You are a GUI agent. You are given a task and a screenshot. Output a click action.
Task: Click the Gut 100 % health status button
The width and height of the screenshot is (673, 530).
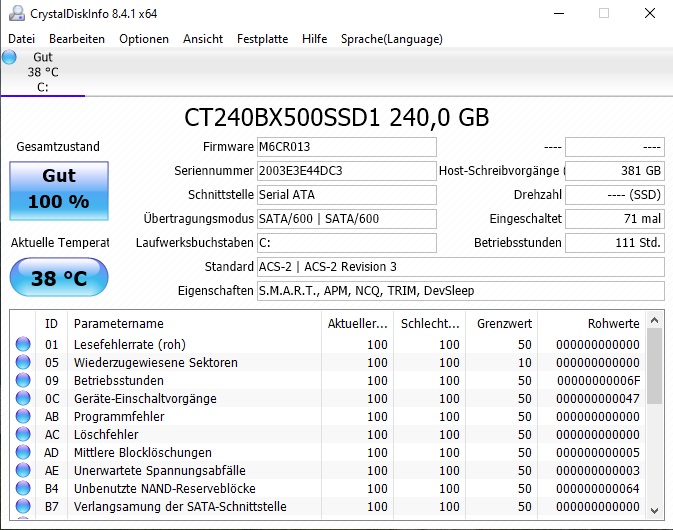point(59,191)
